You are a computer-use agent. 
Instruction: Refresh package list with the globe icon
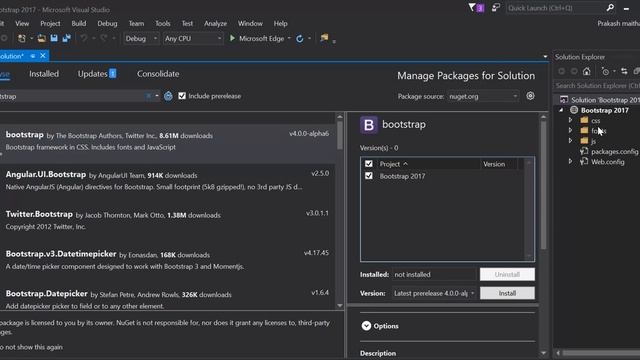168,96
